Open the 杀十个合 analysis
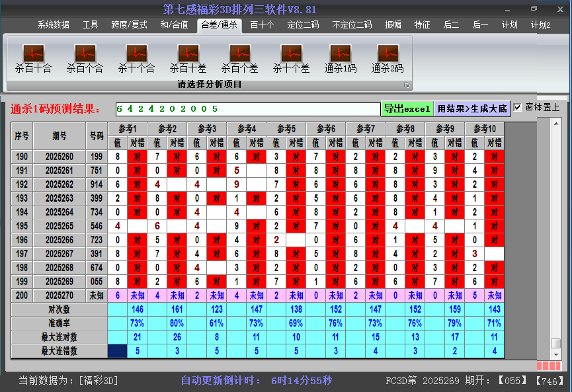 point(136,54)
